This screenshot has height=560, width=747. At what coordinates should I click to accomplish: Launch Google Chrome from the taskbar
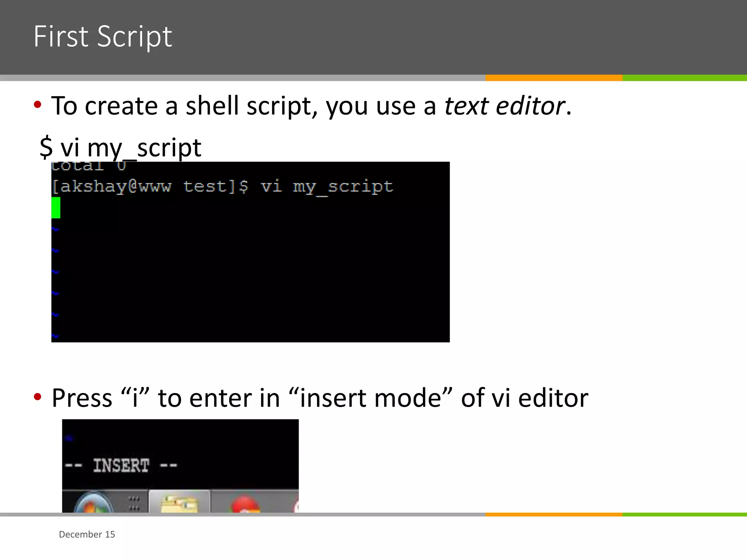(x=245, y=503)
